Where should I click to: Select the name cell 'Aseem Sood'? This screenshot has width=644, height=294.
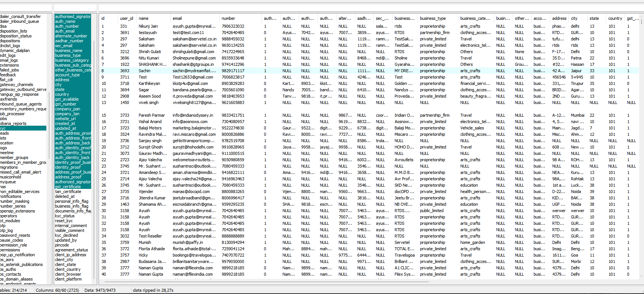(150, 96)
